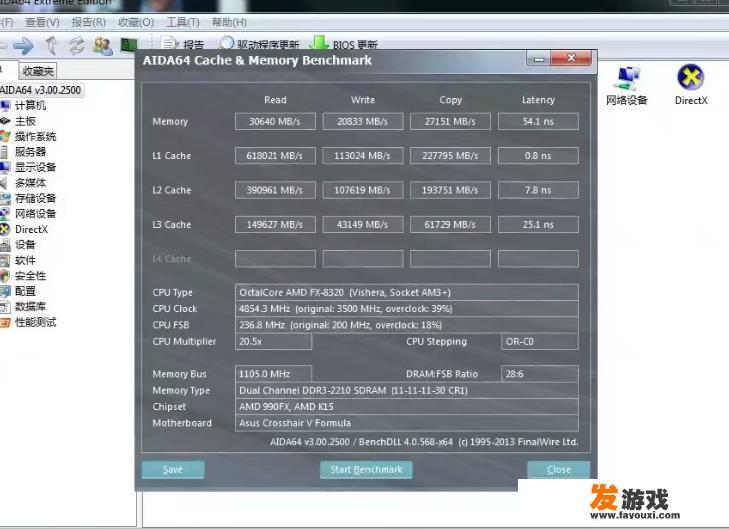
Task: Open DirectX icon in right pane
Action: coord(691,85)
